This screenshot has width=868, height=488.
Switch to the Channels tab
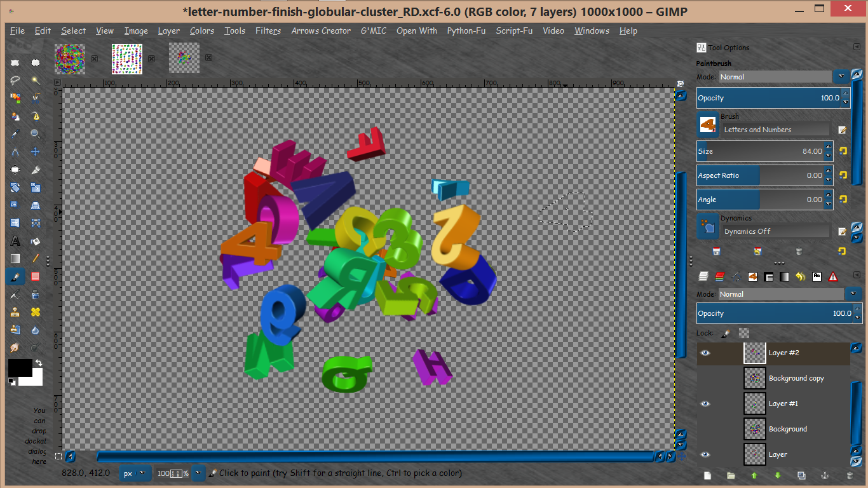click(x=720, y=276)
